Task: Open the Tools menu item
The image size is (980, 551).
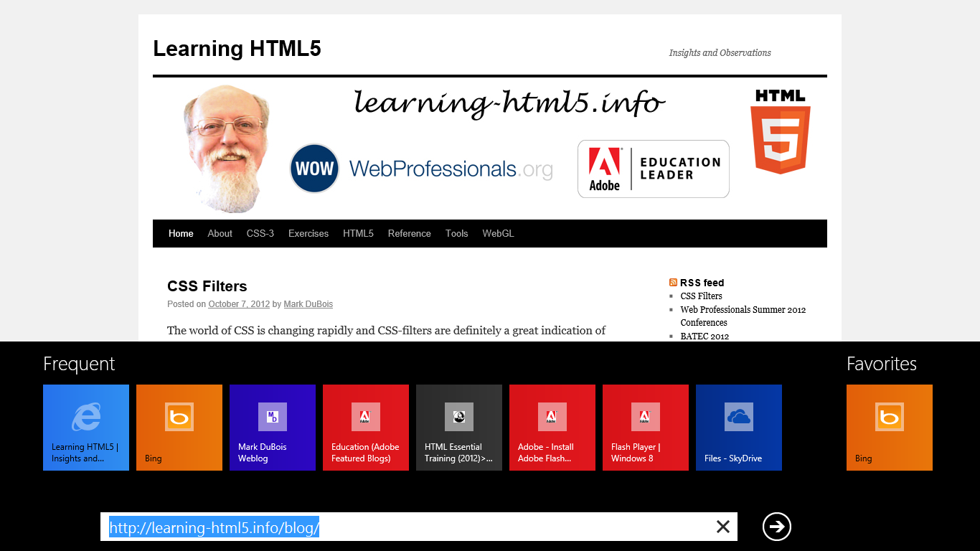Action: click(456, 233)
